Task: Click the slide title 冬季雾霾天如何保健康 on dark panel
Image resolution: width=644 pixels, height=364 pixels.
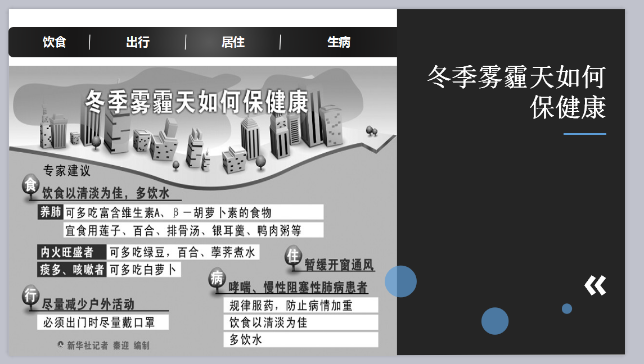Action: click(515, 92)
